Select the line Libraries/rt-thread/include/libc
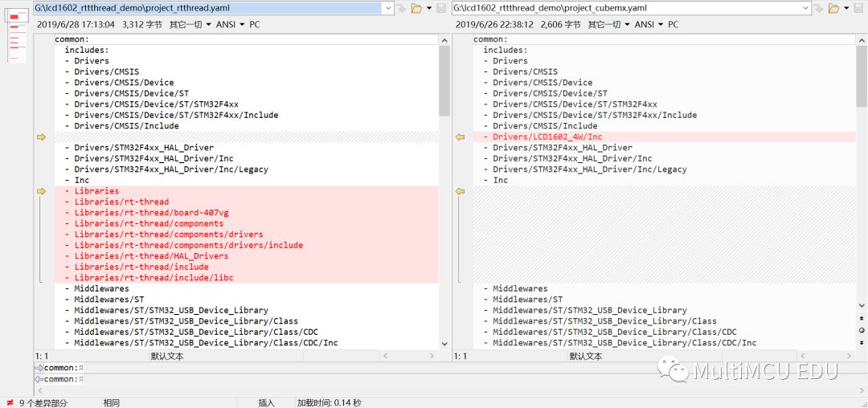The height and width of the screenshot is (408, 868). (x=247, y=278)
